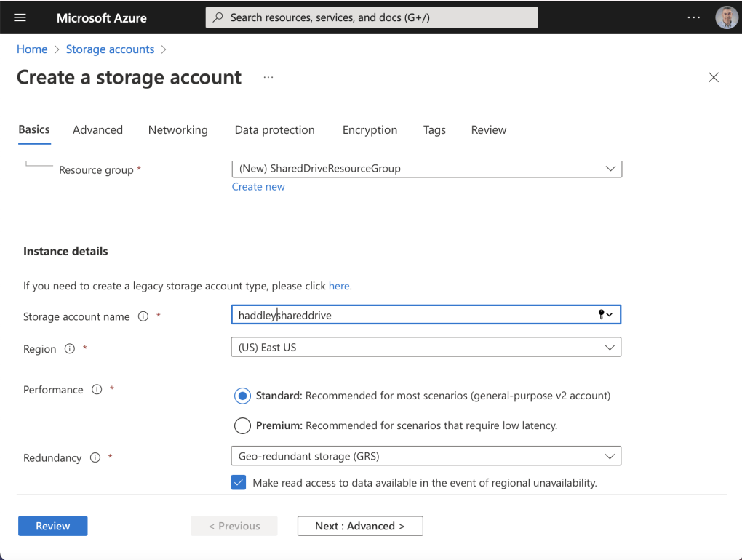
Task: Click in the Azure search box
Action: 372,17
